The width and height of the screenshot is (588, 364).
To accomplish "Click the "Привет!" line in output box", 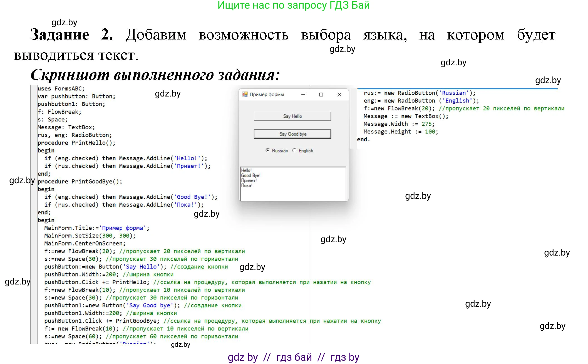I will tap(249, 180).
